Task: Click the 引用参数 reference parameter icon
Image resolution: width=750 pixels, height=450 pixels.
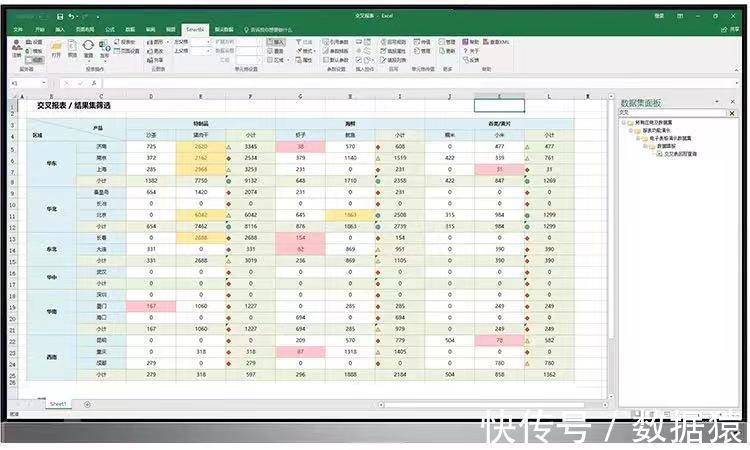Action: point(326,43)
